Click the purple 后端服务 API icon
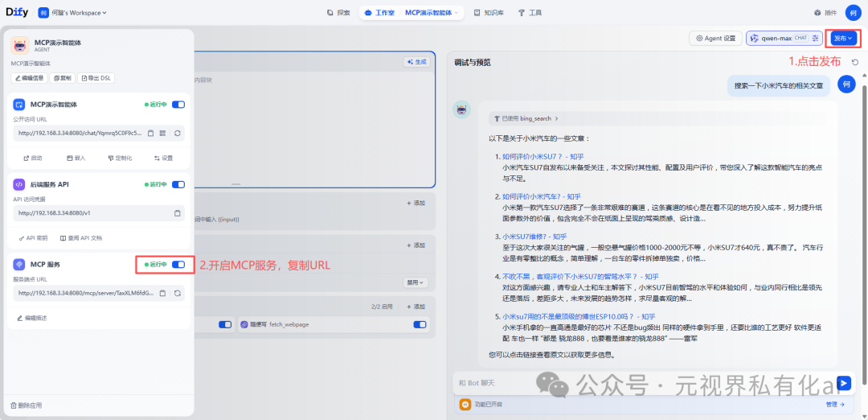 pyautogui.click(x=19, y=184)
